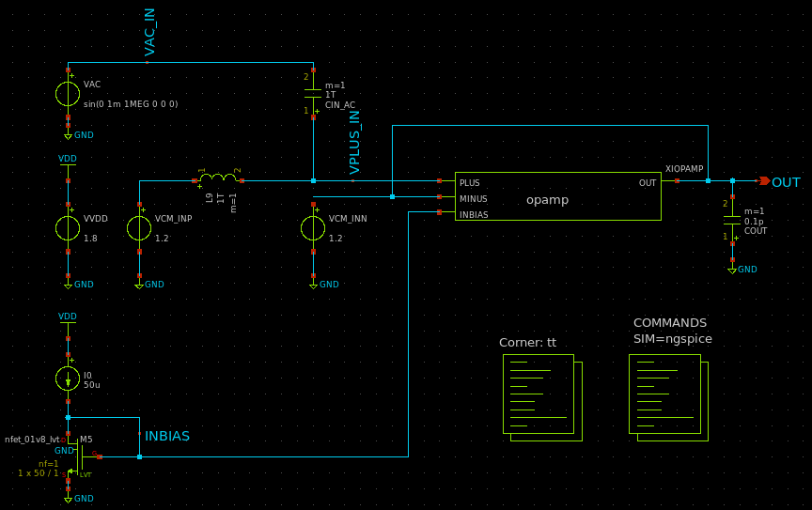Select the nfet_01v8_lvt model label

(32, 440)
